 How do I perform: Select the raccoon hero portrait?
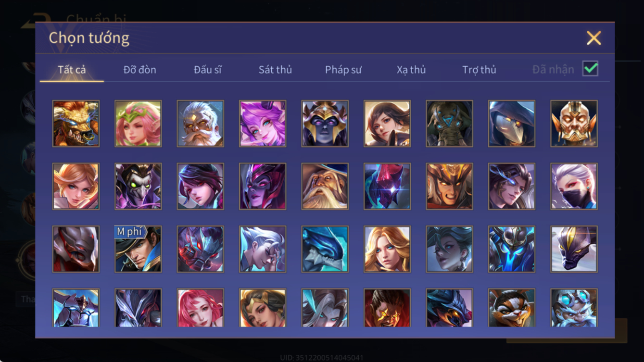[512, 308]
